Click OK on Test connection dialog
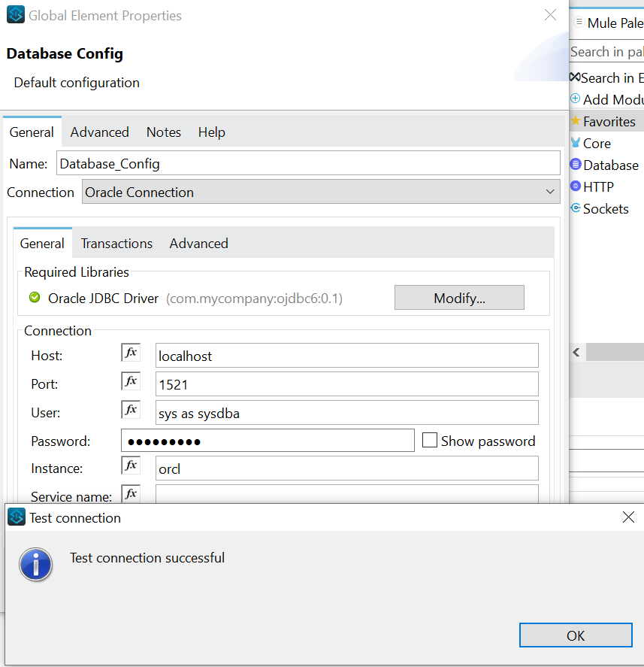 [576, 635]
